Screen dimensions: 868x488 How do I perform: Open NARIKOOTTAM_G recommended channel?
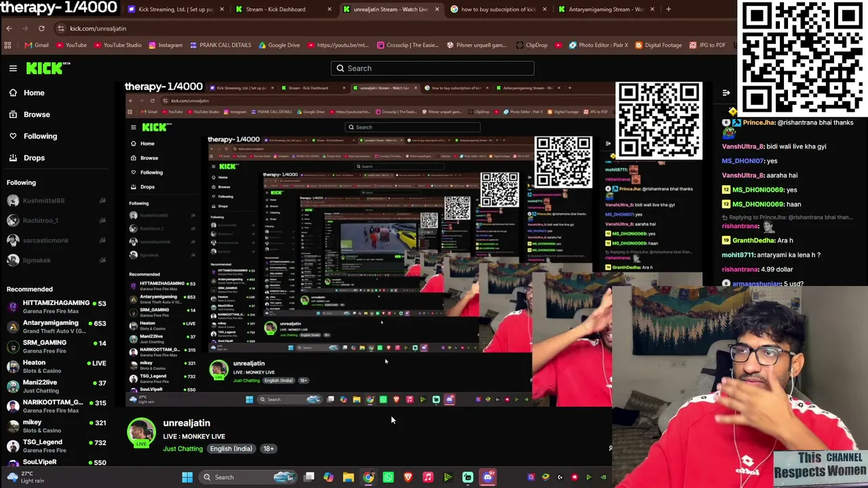pos(56,406)
